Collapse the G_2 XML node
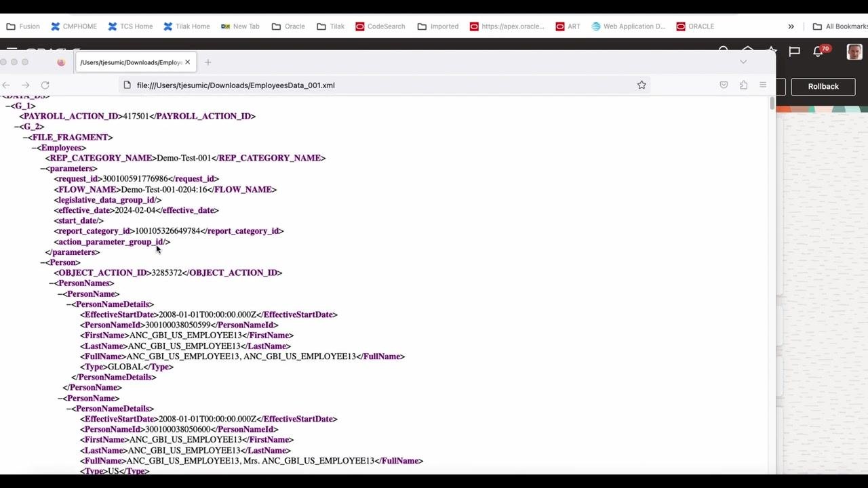The image size is (868, 488). pos(17,127)
